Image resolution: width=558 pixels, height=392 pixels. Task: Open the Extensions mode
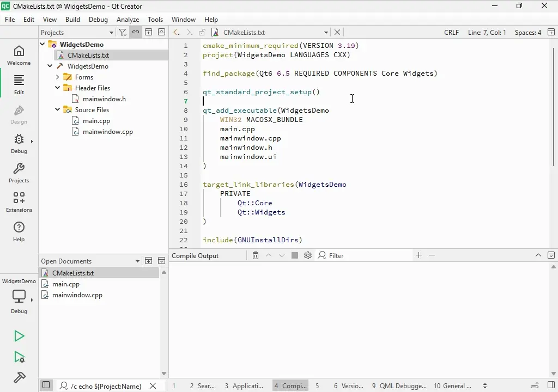[19, 201]
